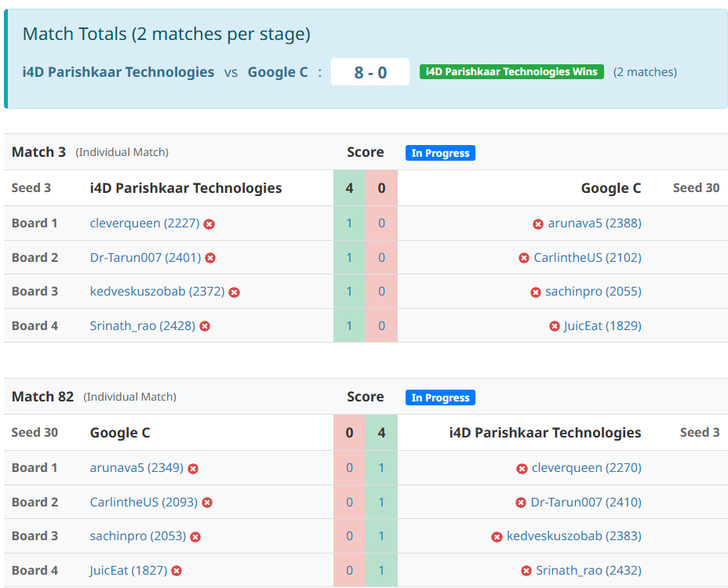Screen dimensions: 728x588
Task: Click the In Progress badge for Match 82
Action: coord(440,397)
